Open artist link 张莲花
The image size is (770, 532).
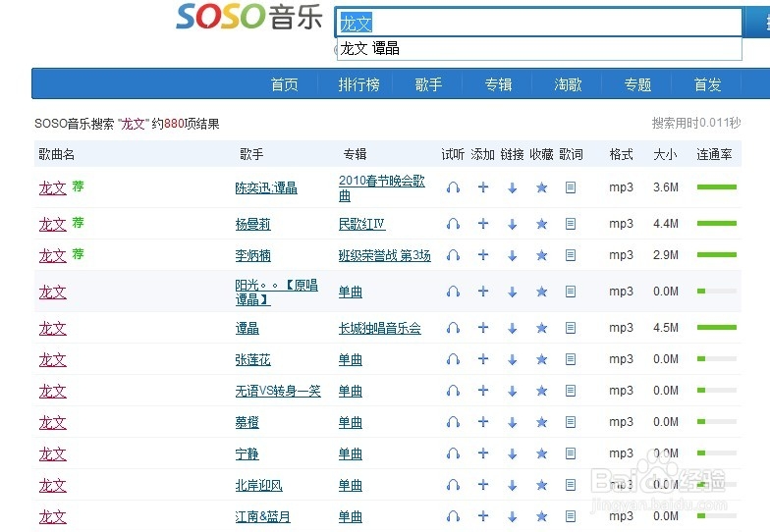tap(253, 359)
